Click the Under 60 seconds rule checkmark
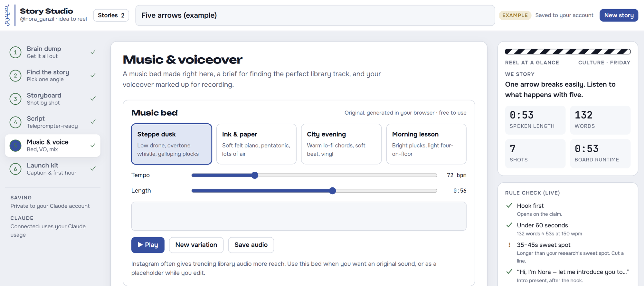This screenshot has height=286, width=644. 509,225
